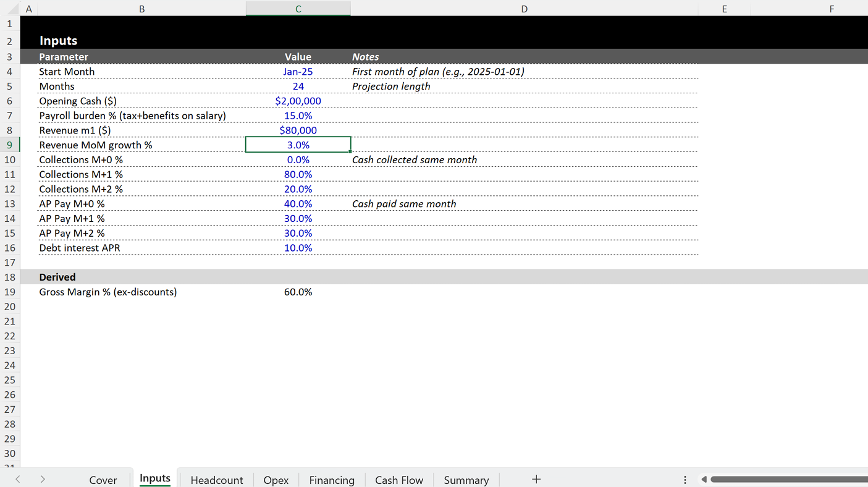
Task: Switch to the Cover sheet tab
Action: [x=103, y=480]
